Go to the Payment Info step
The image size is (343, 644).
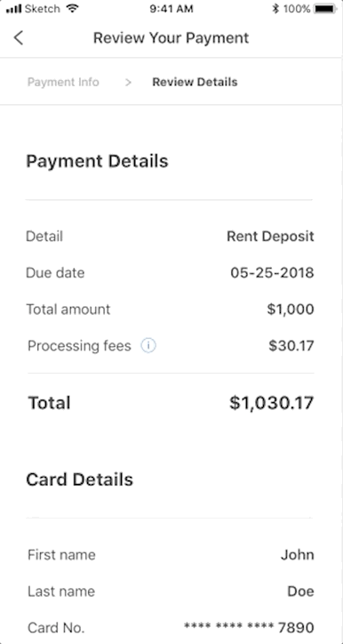pos(63,82)
